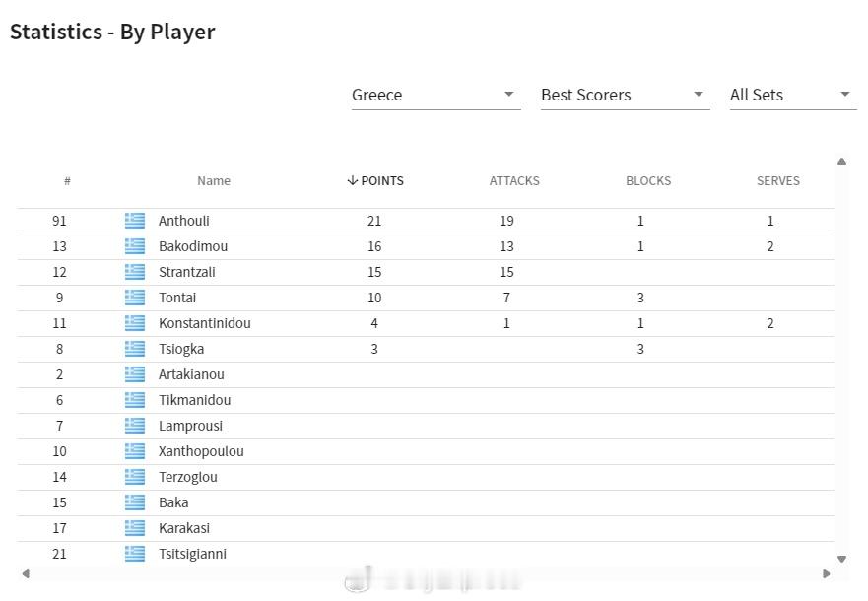Sort by Name column header
This screenshot has height=601, width=868.
coord(214,181)
